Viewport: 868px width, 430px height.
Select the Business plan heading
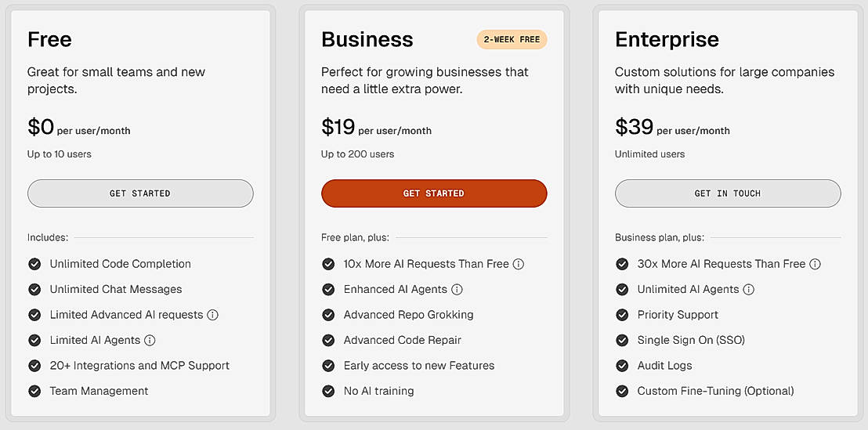point(367,39)
